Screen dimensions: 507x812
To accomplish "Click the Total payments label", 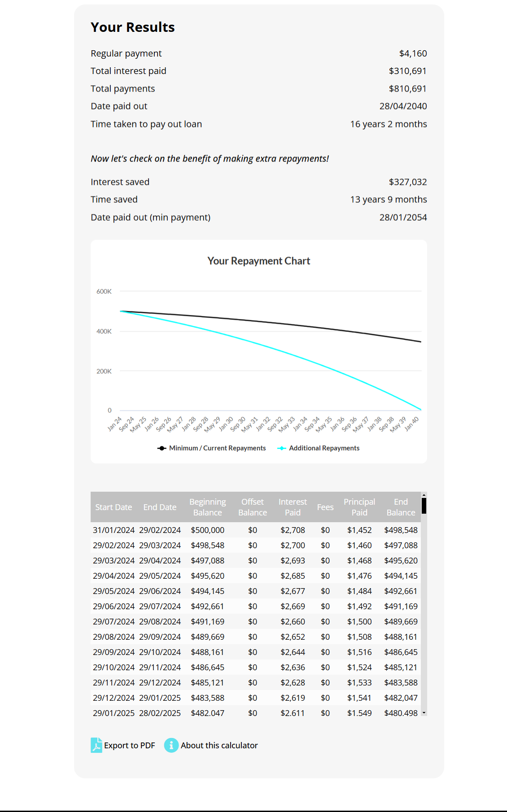I will click(x=122, y=88).
